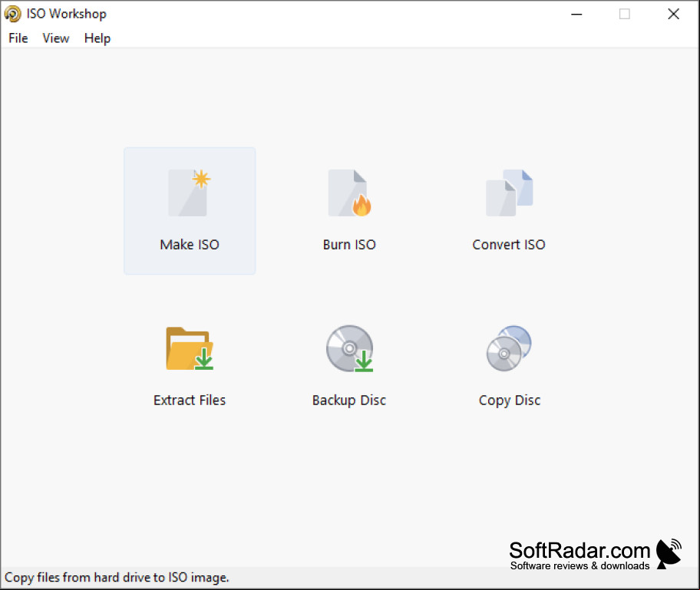Minimize the ISO Workshop window
Viewport: 700px width, 590px height.
[576, 15]
